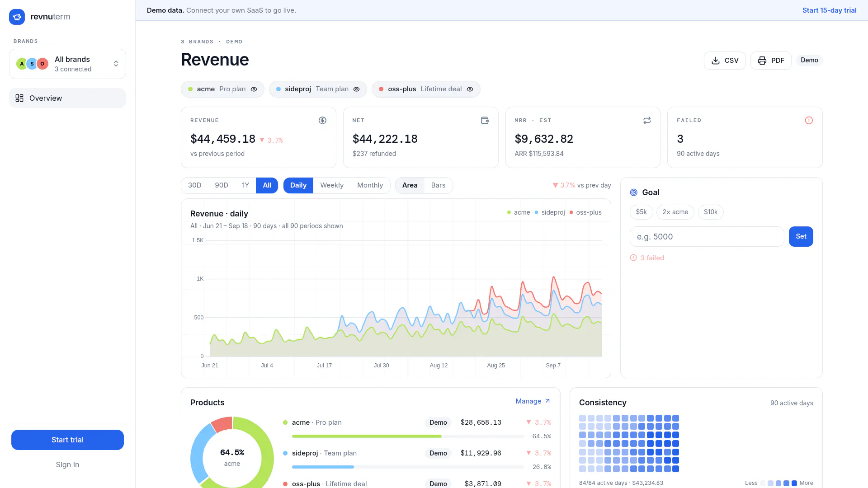Image resolution: width=868 pixels, height=488 pixels.
Task: Export data with the CSV button
Action: click(x=725, y=61)
